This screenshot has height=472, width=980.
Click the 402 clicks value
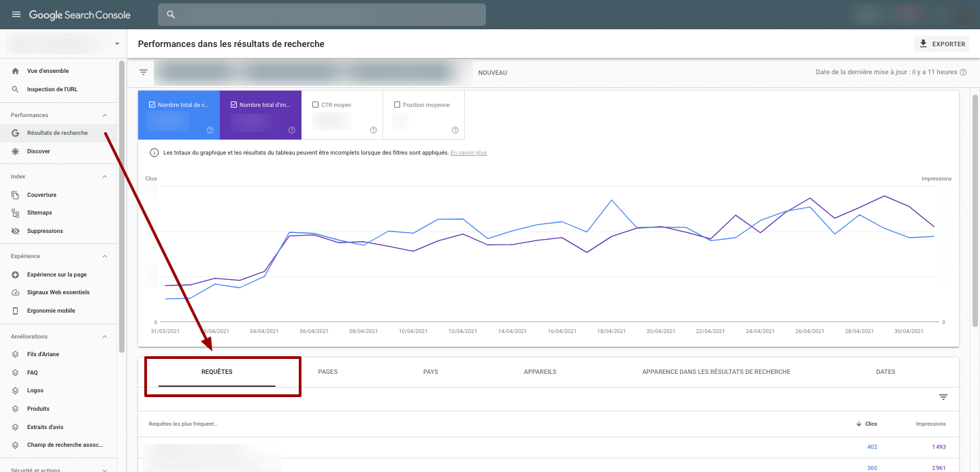click(872, 447)
